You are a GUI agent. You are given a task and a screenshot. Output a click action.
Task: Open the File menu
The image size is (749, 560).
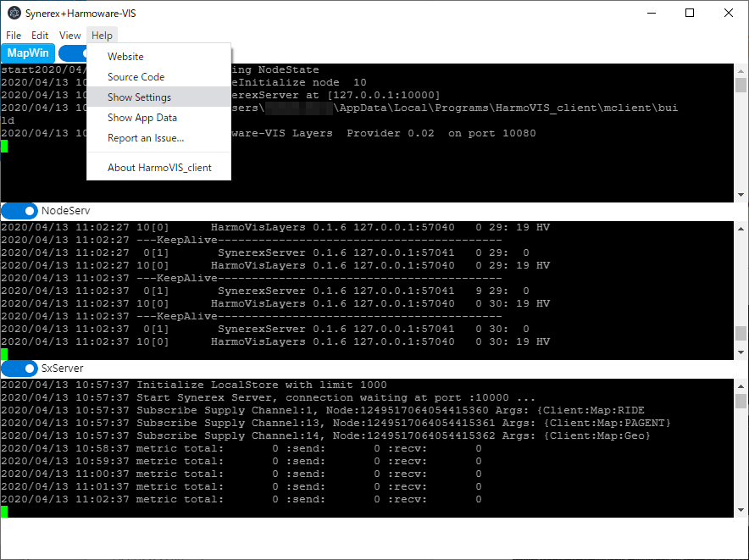[x=14, y=36]
